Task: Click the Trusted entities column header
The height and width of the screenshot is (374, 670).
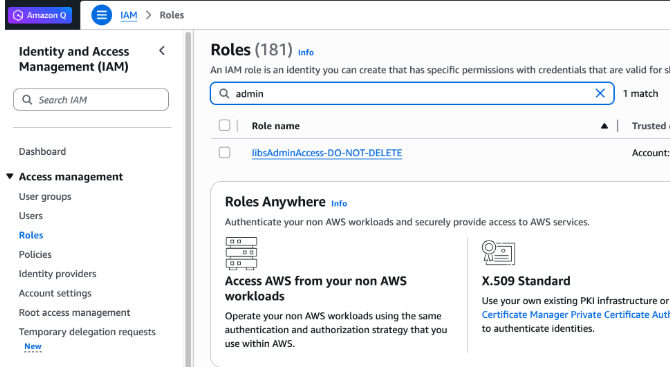Action: (x=650, y=126)
